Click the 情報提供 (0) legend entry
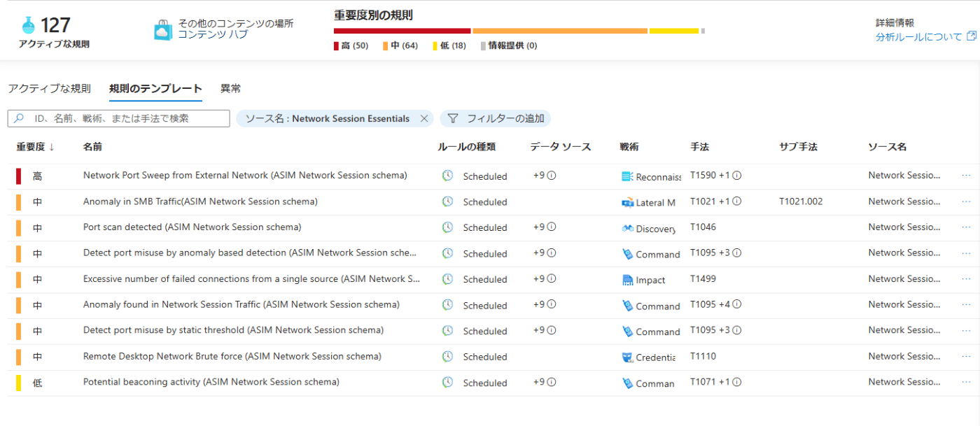Viewport: 980px width, 426px height. pyautogui.click(x=509, y=46)
